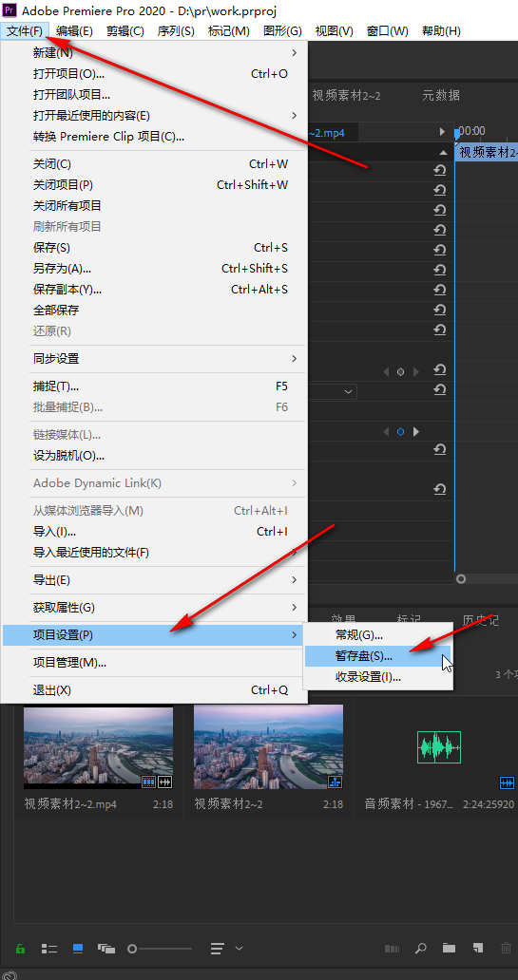Expand the Adobe Dynamic Link(K) submenu arrow

294,483
